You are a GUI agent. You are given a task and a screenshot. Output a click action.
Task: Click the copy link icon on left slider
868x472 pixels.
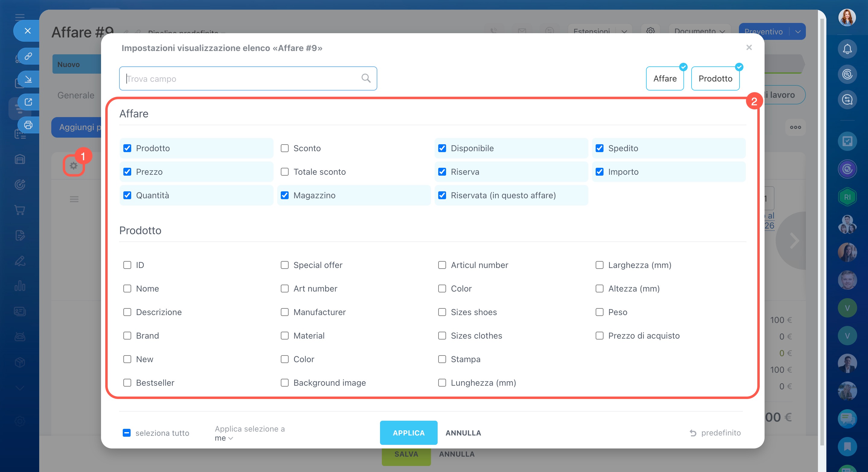(x=28, y=56)
